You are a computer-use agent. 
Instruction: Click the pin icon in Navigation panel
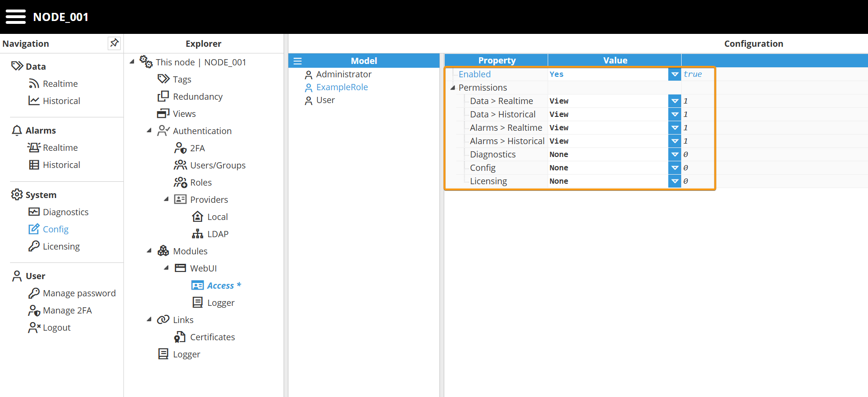[114, 43]
